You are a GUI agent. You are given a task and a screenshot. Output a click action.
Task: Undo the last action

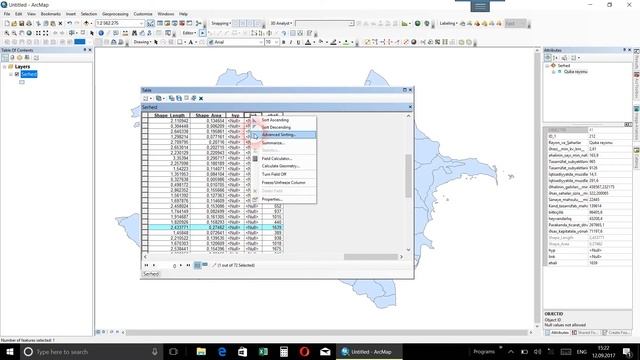tap(69, 24)
